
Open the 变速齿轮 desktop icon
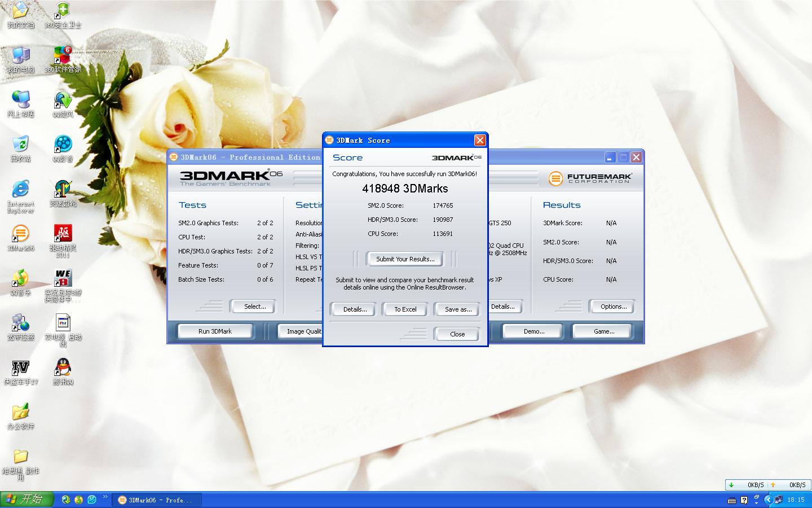pos(63,194)
